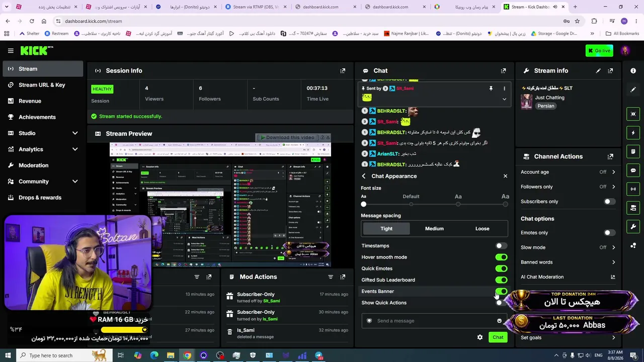
Task: Click the pencil icon in right sidebar
Action: [633, 89]
